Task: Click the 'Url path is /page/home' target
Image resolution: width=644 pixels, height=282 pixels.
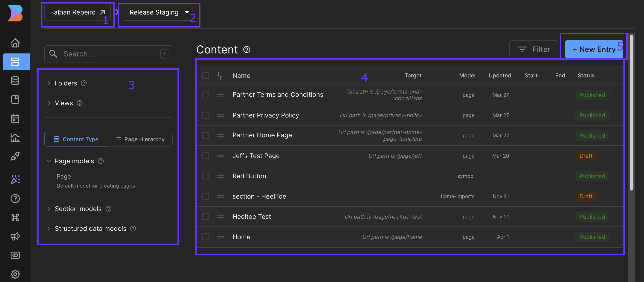Action: tap(392, 237)
